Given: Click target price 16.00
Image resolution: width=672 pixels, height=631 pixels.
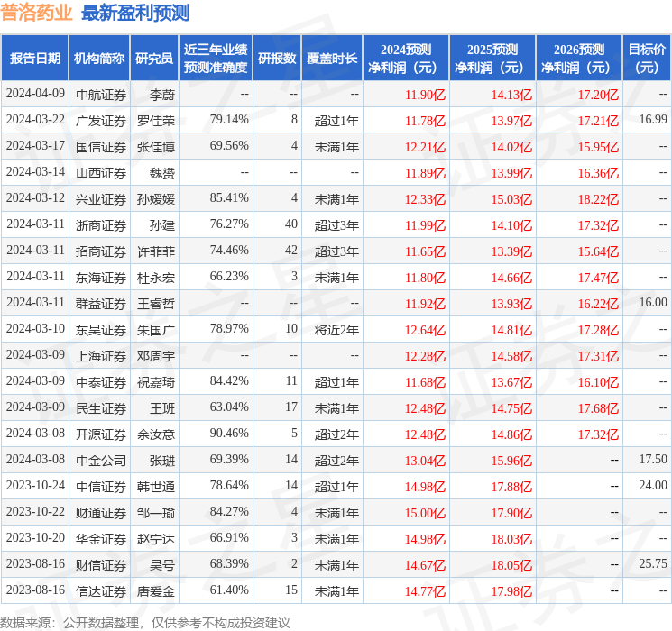Looking at the screenshot, I should [x=653, y=303].
